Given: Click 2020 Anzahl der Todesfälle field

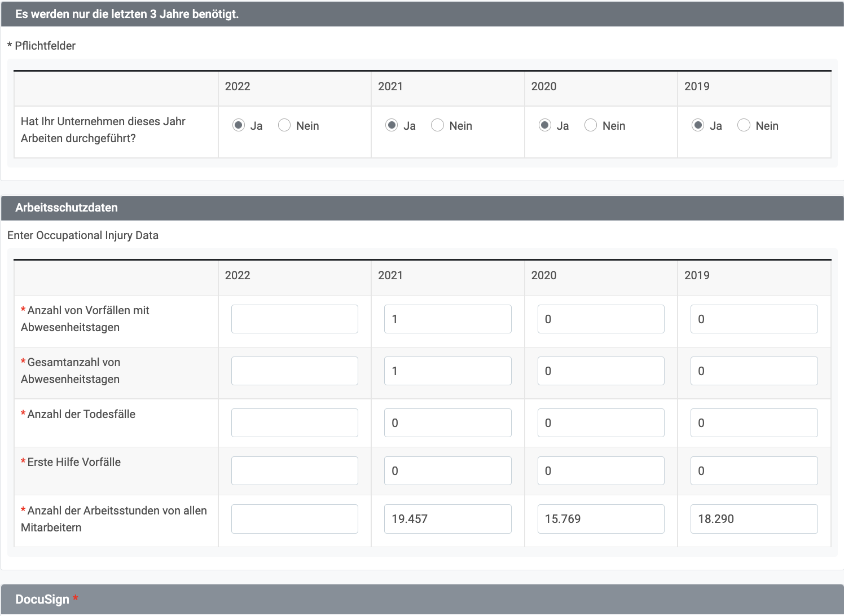Looking at the screenshot, I should (x=601, y=423).
